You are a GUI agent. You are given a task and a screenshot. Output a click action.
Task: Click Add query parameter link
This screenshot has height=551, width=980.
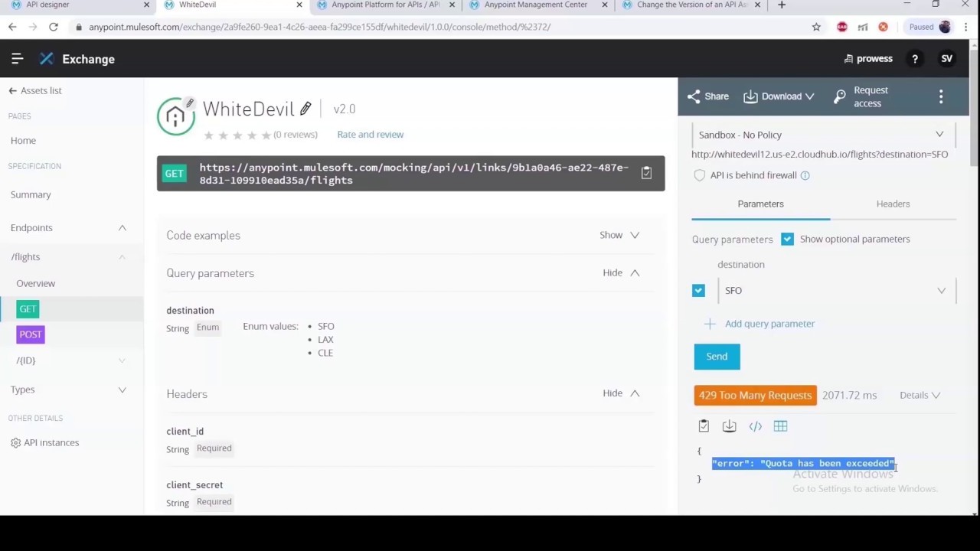(x=769, y=324)
